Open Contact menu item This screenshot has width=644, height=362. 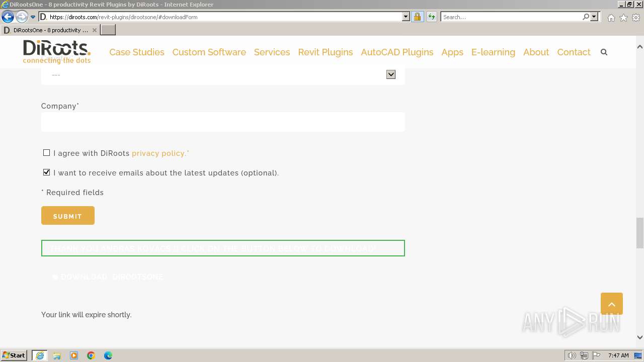point(574,52)
